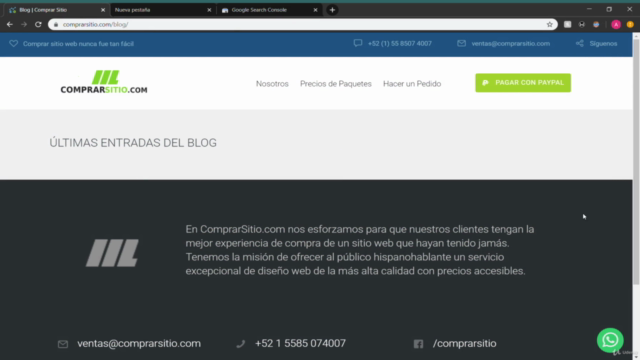
Task: Open the /comprarsitio Facebook link
Action: [x=464, y=343]
